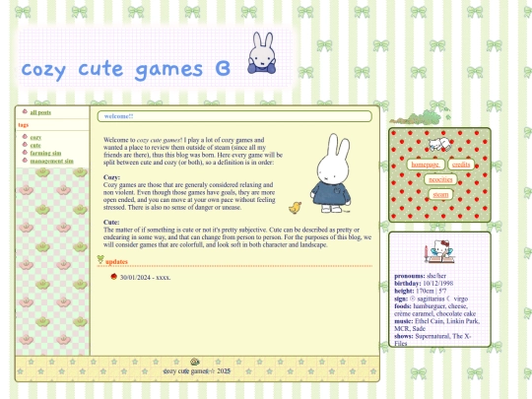Click the 30/01/2024 - xxxx. update entry
Screen dimensions: 532x399
pyautogui.click(x=145, y=277)
